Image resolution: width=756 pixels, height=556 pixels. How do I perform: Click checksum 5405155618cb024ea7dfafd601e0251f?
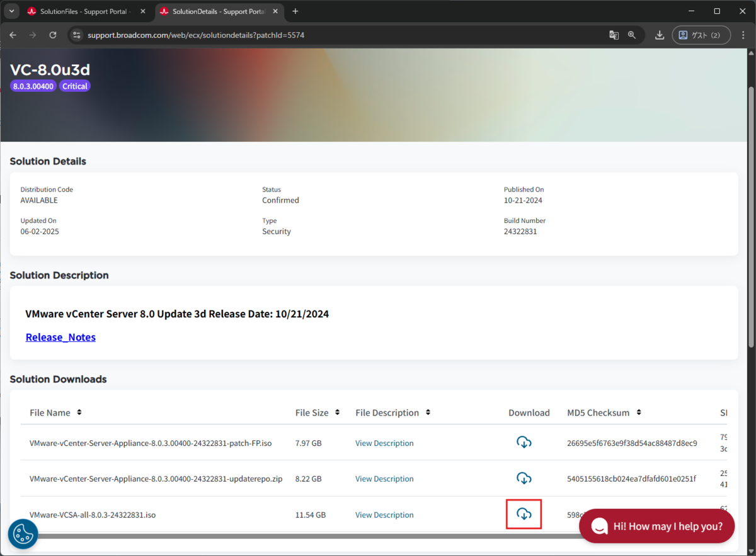pos(631,479)
